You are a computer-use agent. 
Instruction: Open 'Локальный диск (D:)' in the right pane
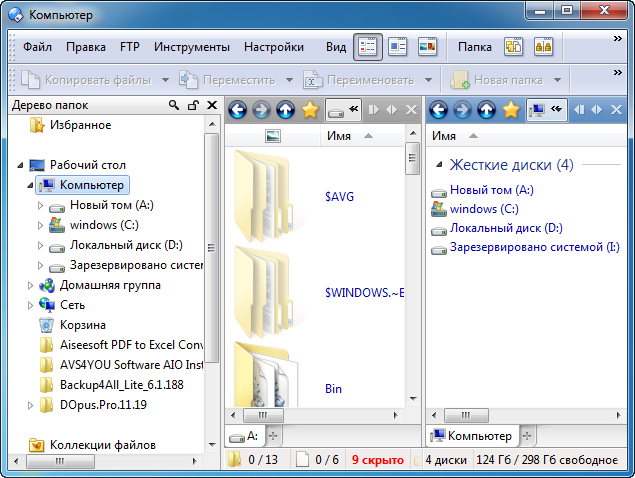[x=505, y=228]
